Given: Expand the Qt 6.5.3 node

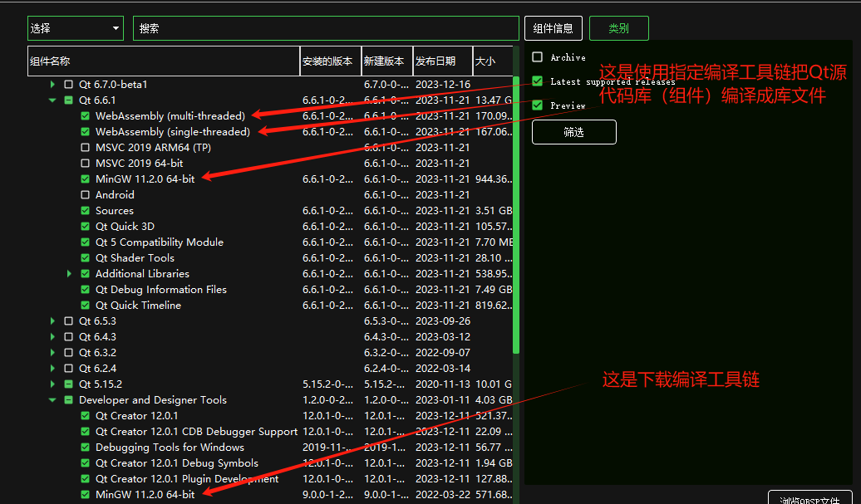Looking at the screenshot, I should [x=52, y=321].
